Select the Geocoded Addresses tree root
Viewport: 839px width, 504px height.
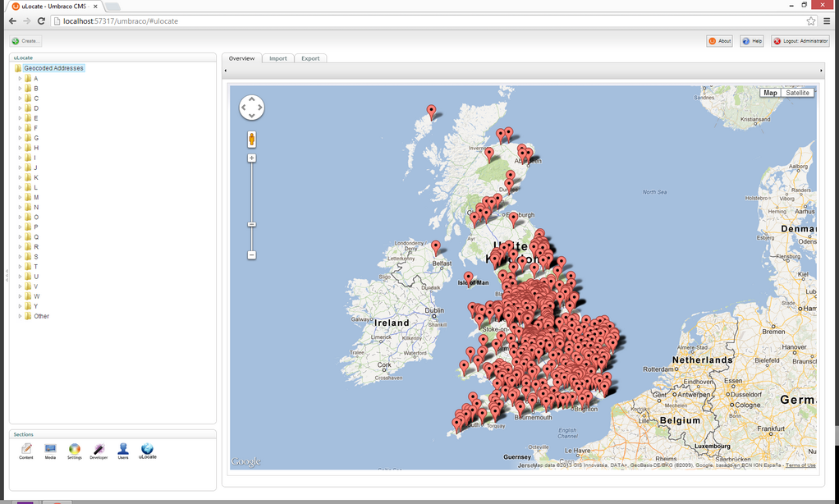pyautogui.click(x=53, y=68)
